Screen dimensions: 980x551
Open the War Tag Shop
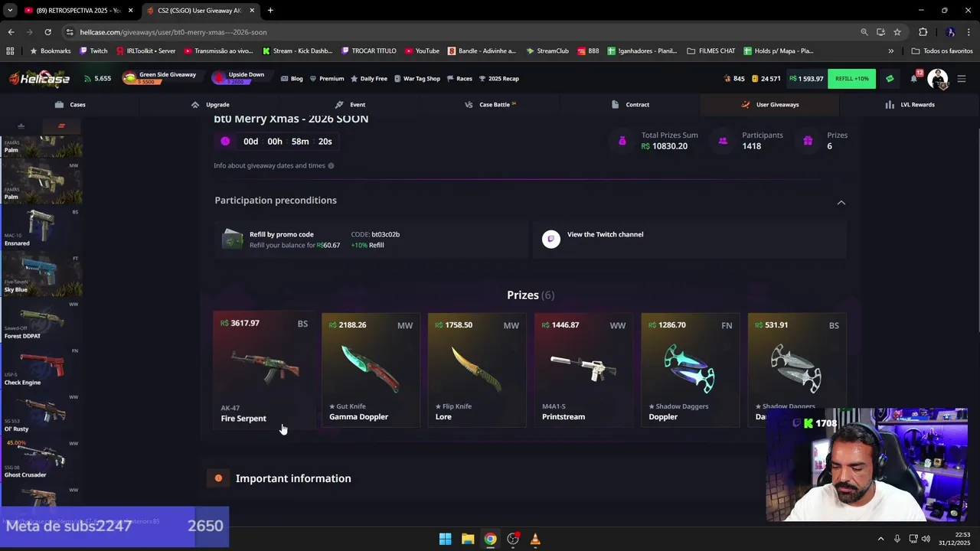coord(417,79)
